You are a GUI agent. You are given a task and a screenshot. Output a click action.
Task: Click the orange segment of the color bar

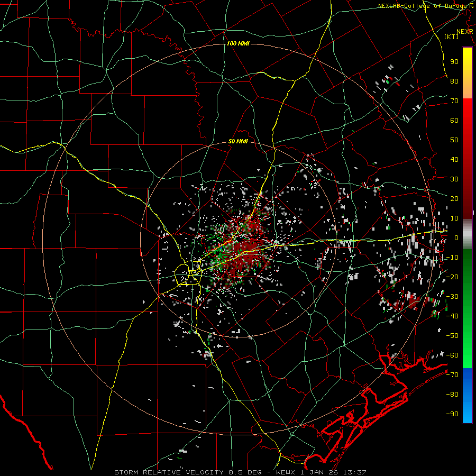(x=467, y=89)
